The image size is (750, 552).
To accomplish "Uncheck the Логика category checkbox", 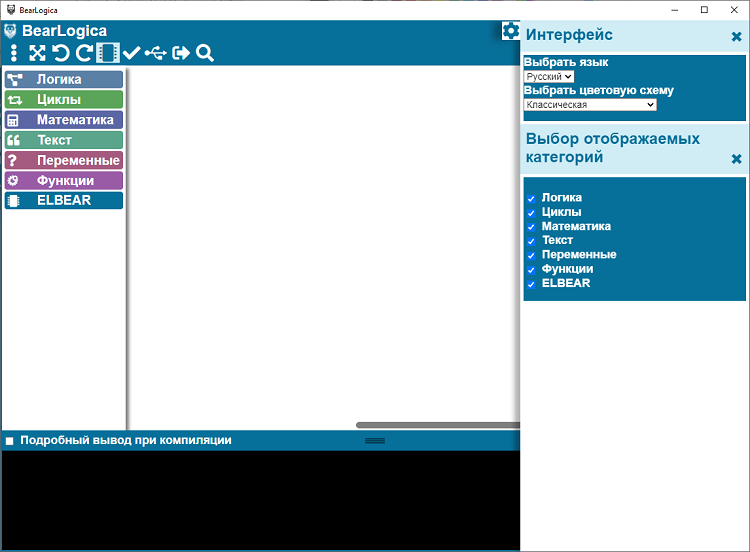I will [531, 199].
